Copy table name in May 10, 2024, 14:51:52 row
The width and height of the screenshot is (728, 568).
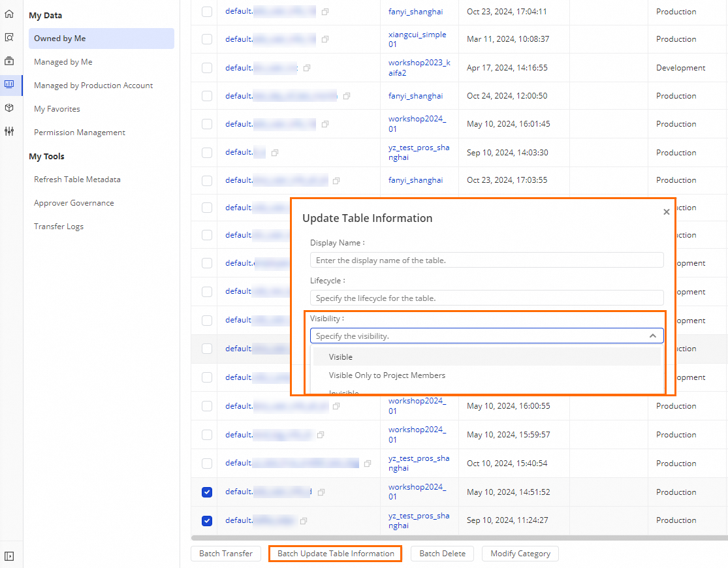pos(321,492)
